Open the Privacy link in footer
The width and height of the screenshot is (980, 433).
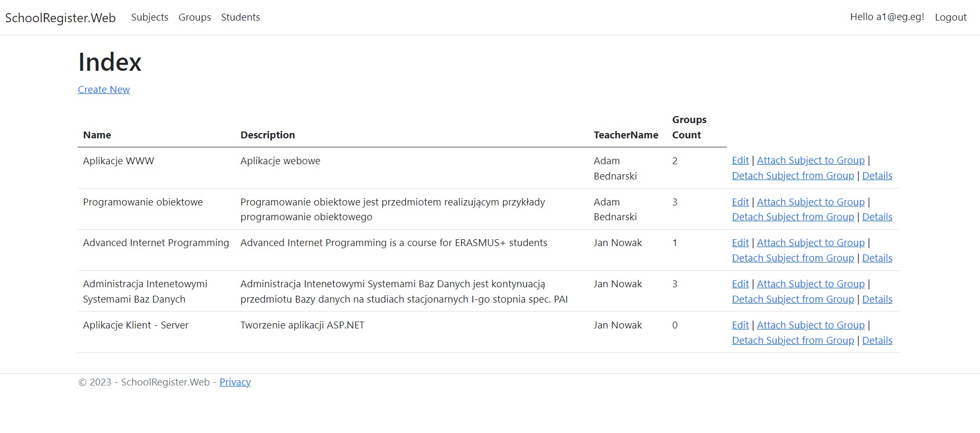(x=235, y=382)
